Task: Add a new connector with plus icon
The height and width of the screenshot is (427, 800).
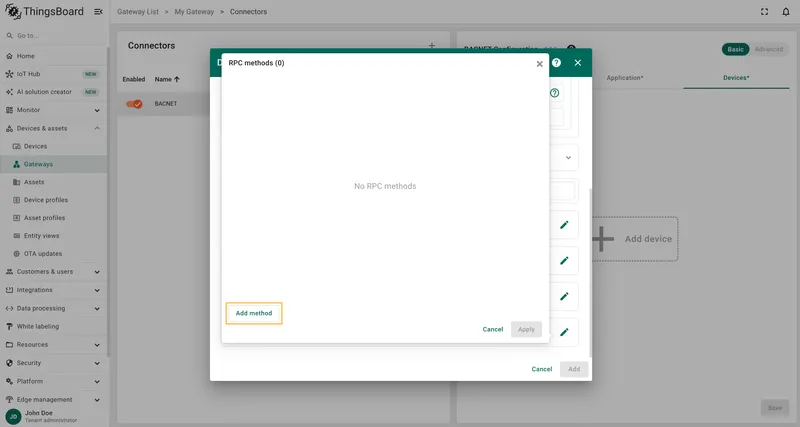Action: 432,45
